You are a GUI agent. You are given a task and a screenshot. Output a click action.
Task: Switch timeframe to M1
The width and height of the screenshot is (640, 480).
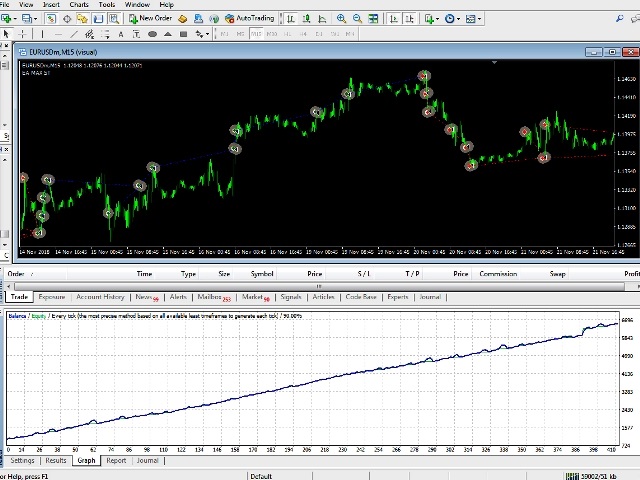[x=224, y=34]
